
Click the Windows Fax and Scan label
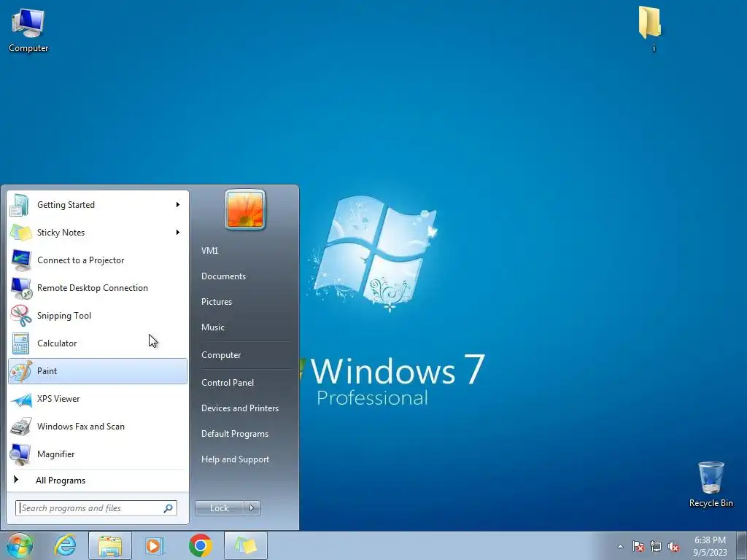tap(80, 427)
